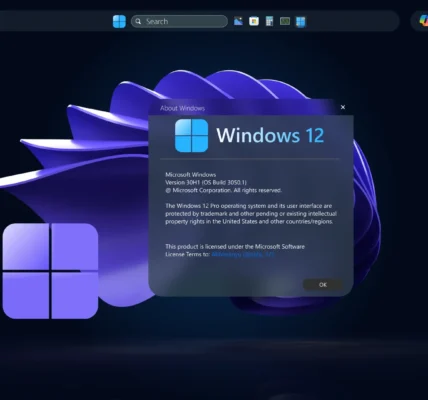
Task: Click the 'Microsoft Windows' text line
Action: (x=191, y=175)
